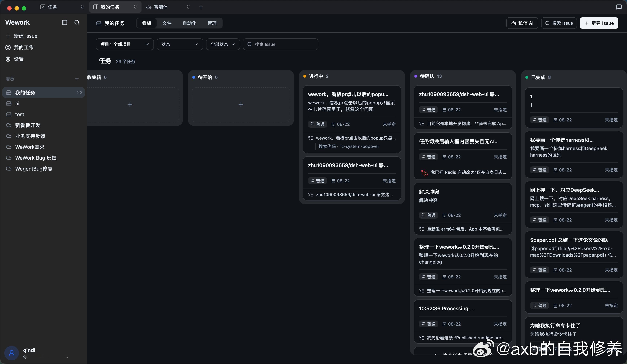Select 我的任务 board in the sidebar
The image size is (627, 364).
44,92
